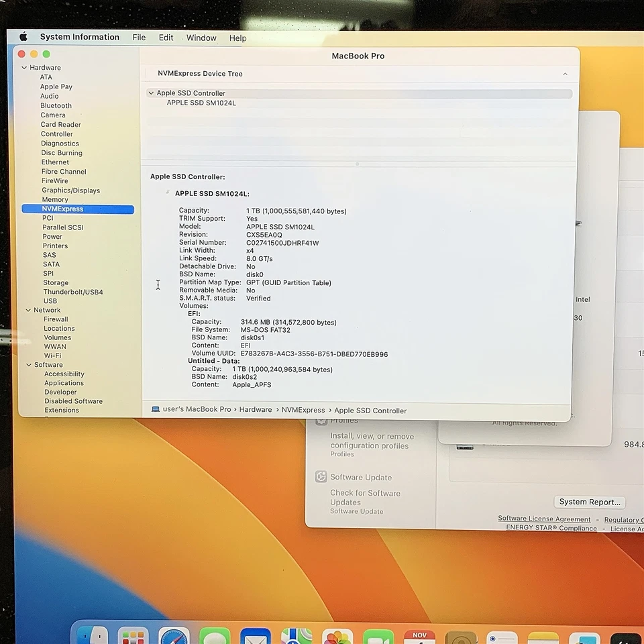Click the System Report button
Screen dimensions: 644x644
589,502
